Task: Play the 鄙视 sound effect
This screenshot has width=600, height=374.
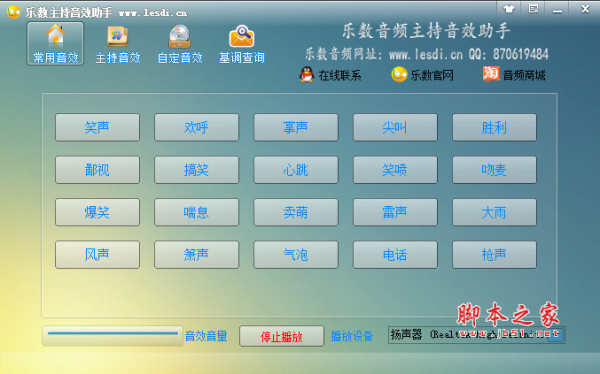Action: [97, 170]
